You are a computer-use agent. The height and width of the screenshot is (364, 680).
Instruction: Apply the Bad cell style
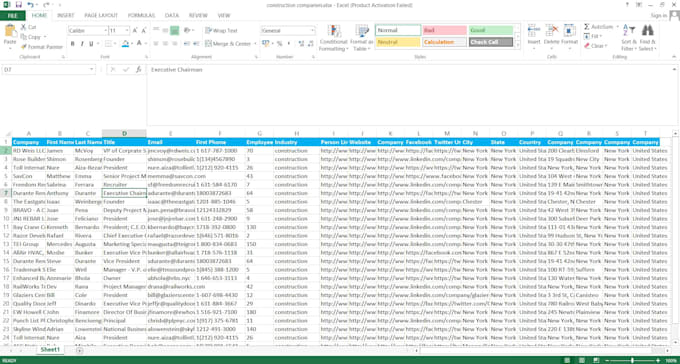(x=445, y=30)
